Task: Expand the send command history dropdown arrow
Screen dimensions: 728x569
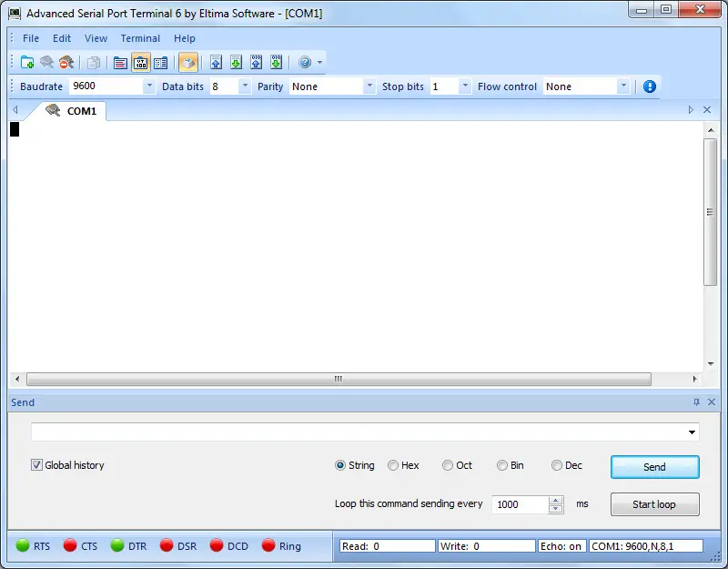Action: pos(692,432)
